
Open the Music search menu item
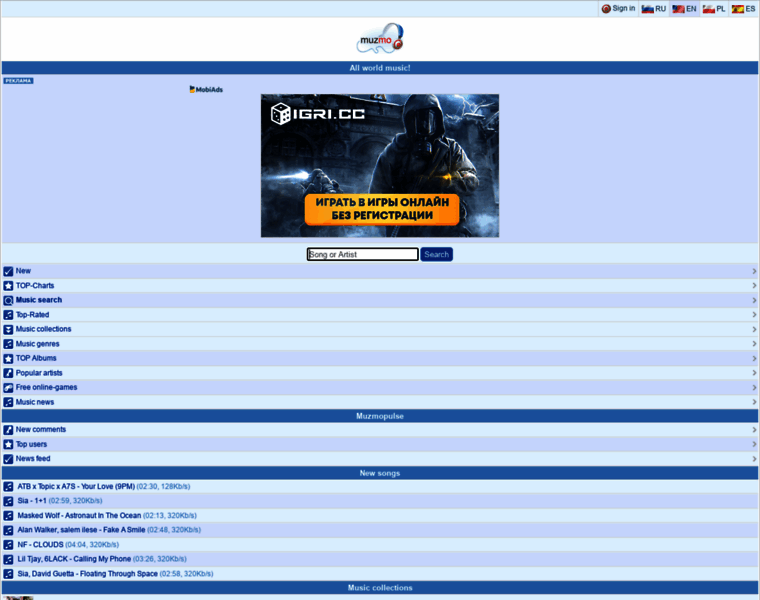click(x=380, y=300)
